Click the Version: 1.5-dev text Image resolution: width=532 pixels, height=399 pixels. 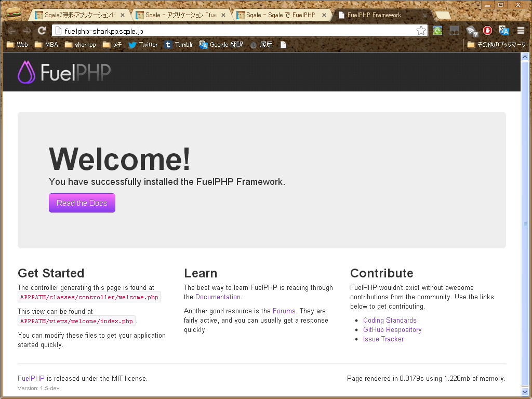(x=38, y=388)
